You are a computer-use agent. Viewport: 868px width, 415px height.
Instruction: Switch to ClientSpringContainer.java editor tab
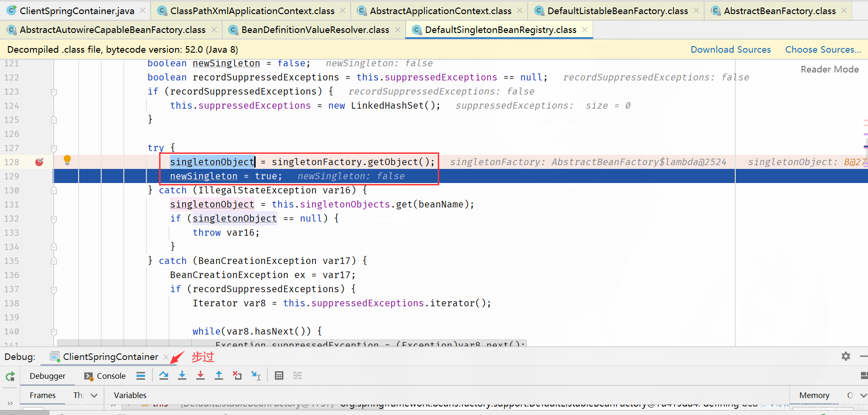coord(77,10)
